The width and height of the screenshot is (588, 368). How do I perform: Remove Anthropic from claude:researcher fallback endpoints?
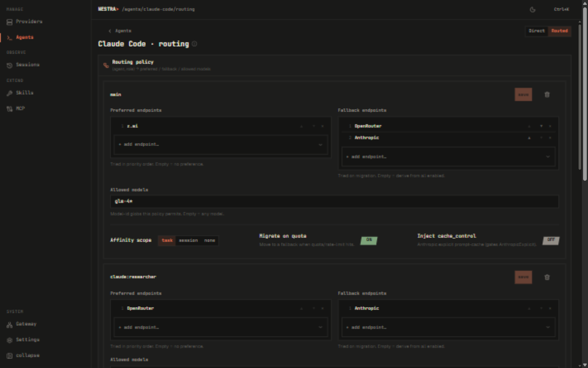tap(550, 308)
